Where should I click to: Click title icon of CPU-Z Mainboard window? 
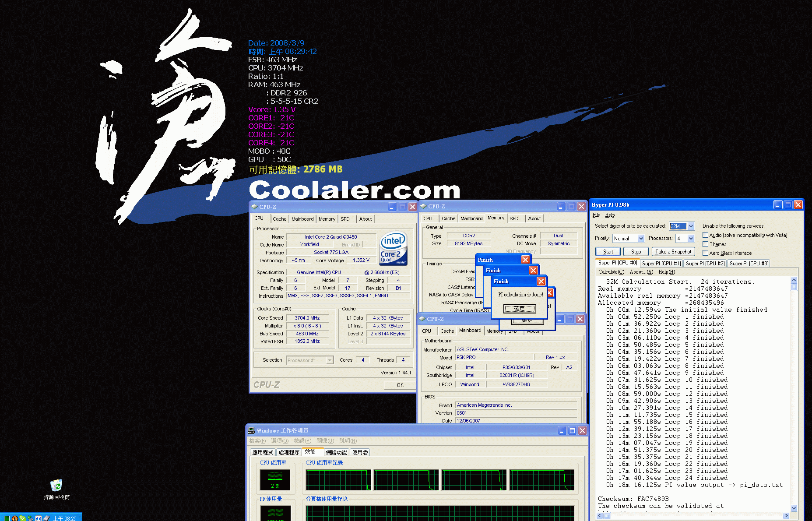[x=422, y=319]
